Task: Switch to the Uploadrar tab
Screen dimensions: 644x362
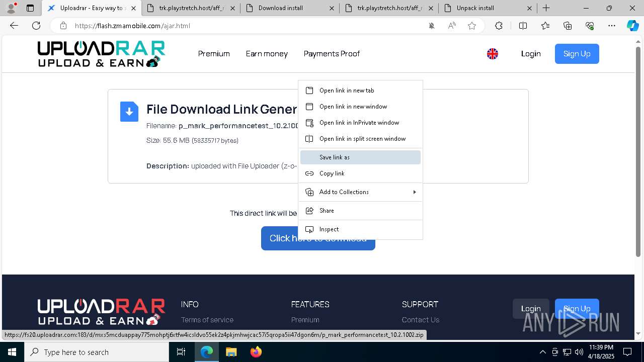Action: point(91,8)
